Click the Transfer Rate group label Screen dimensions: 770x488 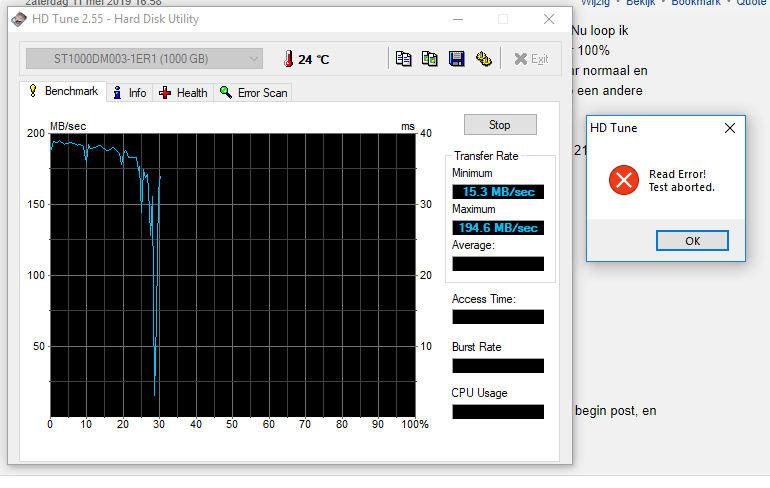486,156
